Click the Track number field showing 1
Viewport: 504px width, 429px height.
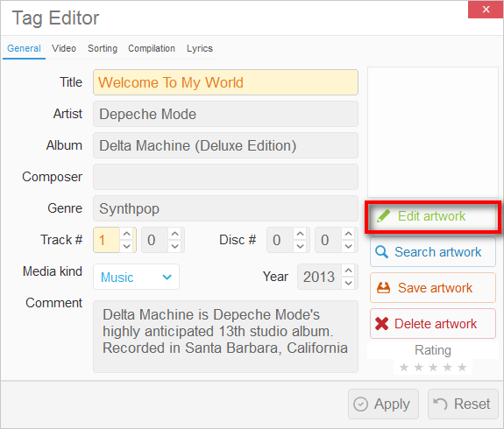tap(106, 240)
